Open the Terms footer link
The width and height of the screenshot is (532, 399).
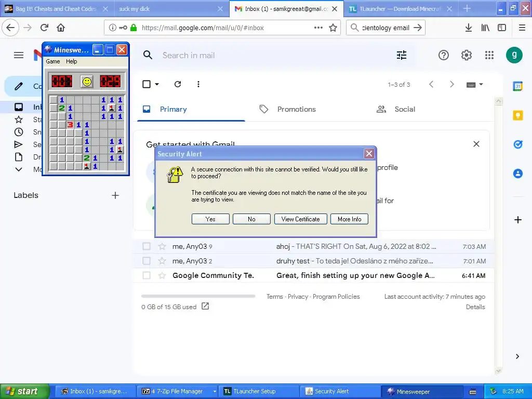click(x=274, y=297)
